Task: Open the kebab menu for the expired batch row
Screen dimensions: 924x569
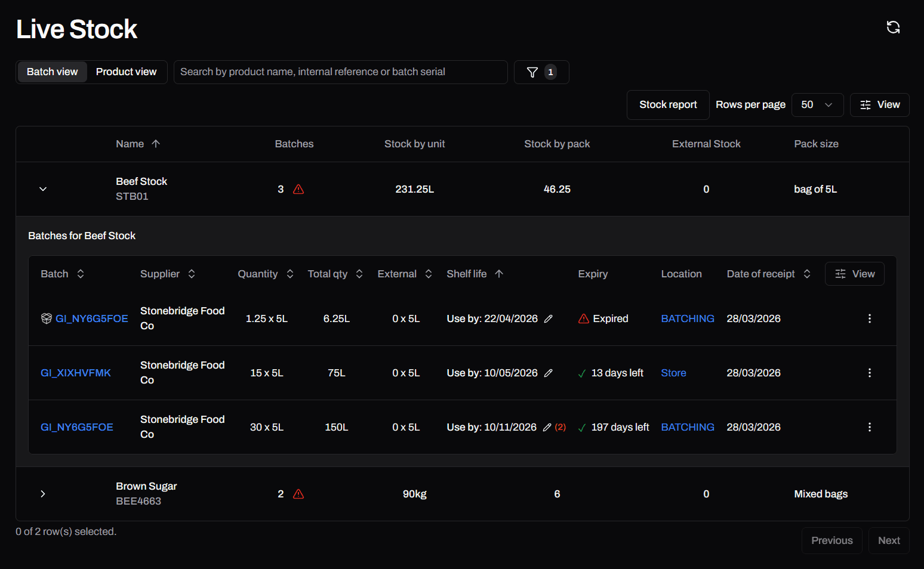Action: click(x=870, y=318)
